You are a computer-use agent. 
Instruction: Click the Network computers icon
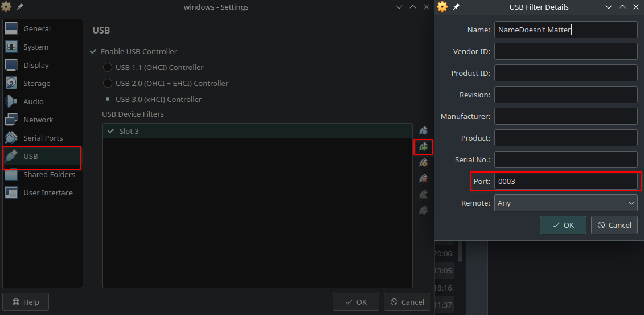pos(11,120)
